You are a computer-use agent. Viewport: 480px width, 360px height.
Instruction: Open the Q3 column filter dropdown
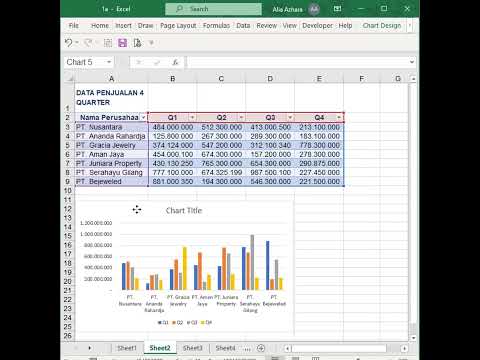click(290, 118)
